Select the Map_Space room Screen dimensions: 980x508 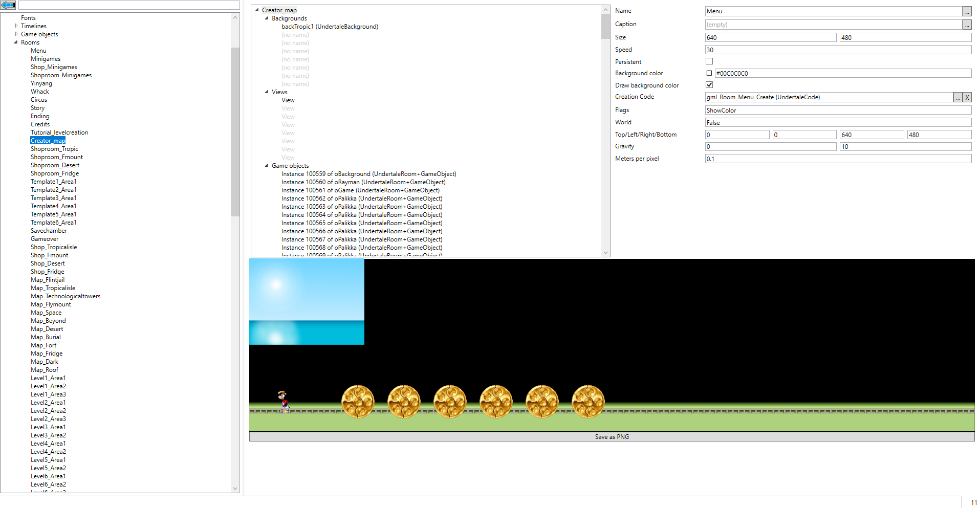[x=46, y=313]
